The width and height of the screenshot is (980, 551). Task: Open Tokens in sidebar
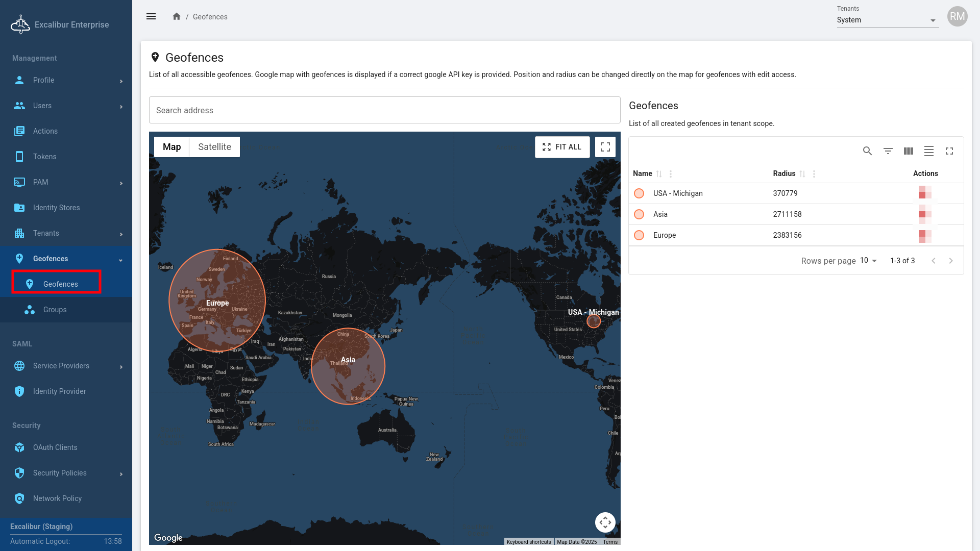(x=44, y=157)
